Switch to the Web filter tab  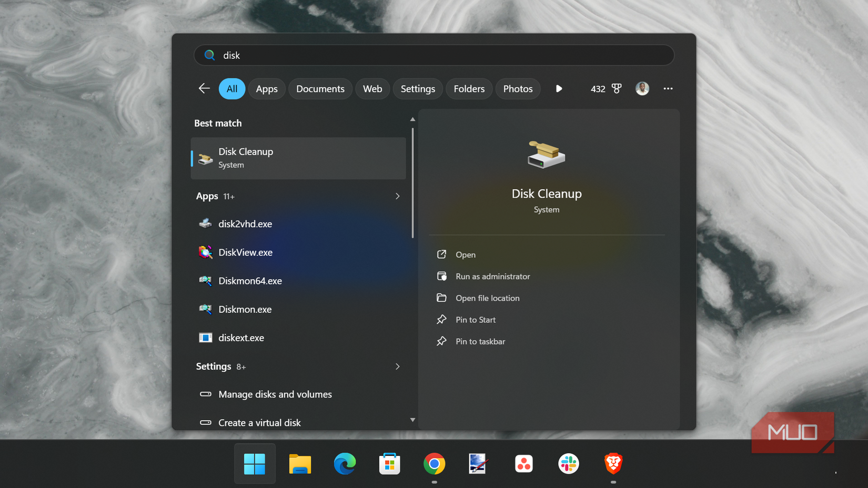point(372,89)
